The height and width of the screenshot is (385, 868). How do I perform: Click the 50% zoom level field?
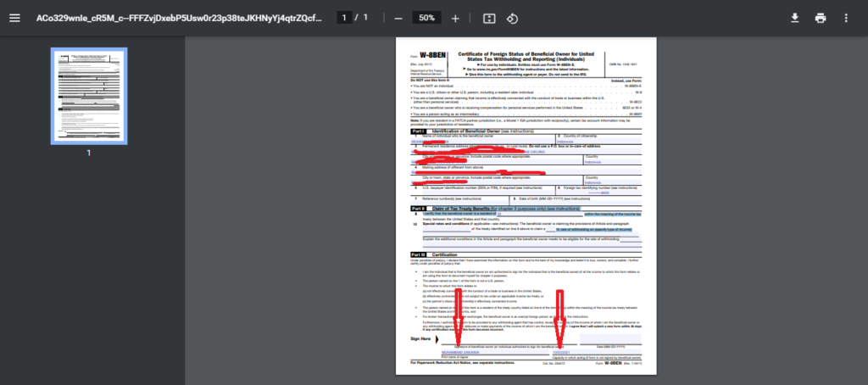(426, 18)
